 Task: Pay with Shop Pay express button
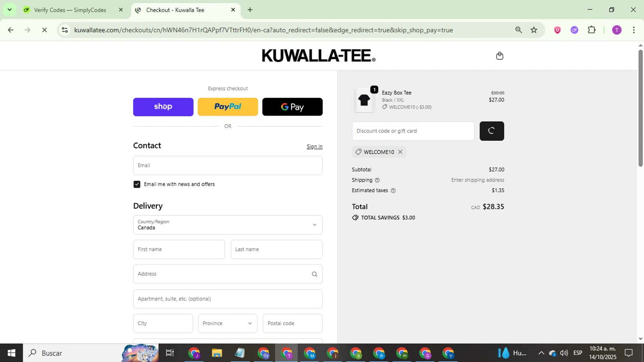[x=163, y=107]
